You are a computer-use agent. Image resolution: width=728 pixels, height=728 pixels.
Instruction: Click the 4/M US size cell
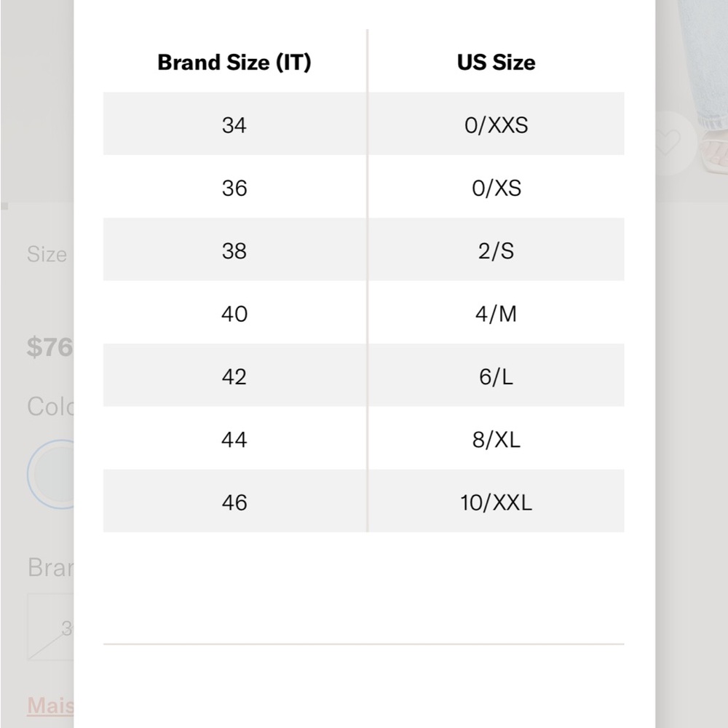(x=496, y=314)
